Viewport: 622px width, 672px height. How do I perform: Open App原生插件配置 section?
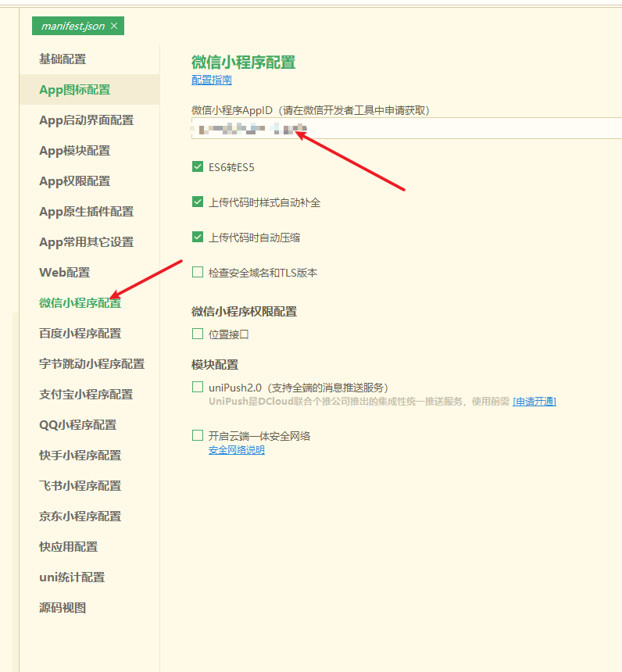click(87, 211)
